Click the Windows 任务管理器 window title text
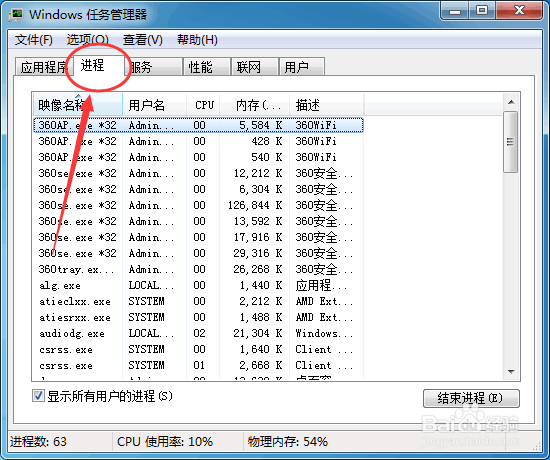The image size is (550, 460). (x=88, y=15)
